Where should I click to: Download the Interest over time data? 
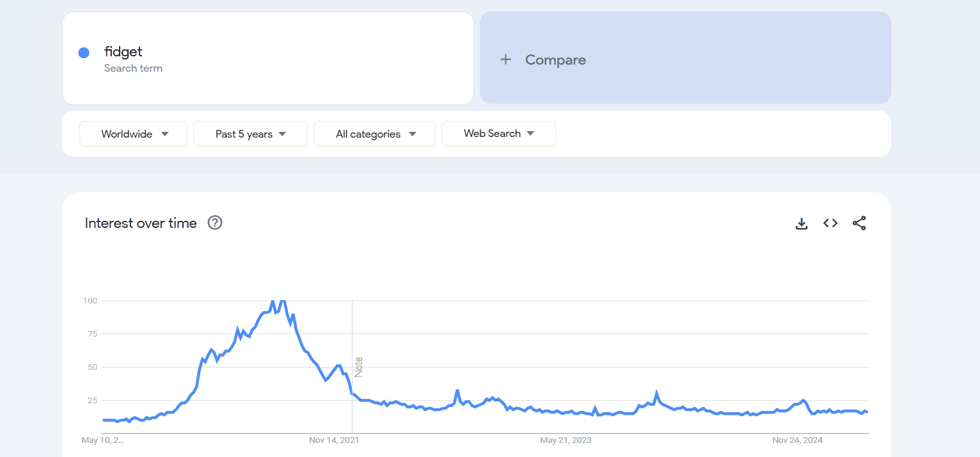pos(801,223)
